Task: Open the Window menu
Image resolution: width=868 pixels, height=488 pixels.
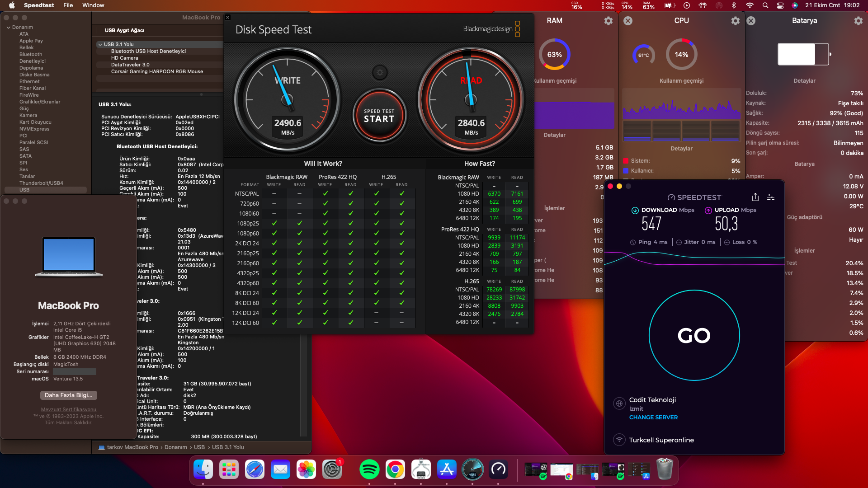Action: click(93, 5)
